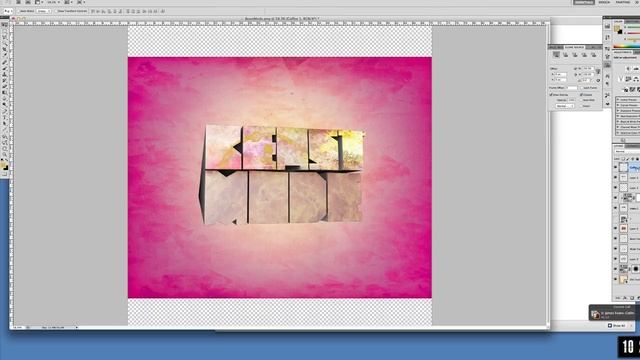The image size is (640, 360).
Task: Toggle the Clipped checkbox in Clone Source
Action: click(x=581, y=95)
